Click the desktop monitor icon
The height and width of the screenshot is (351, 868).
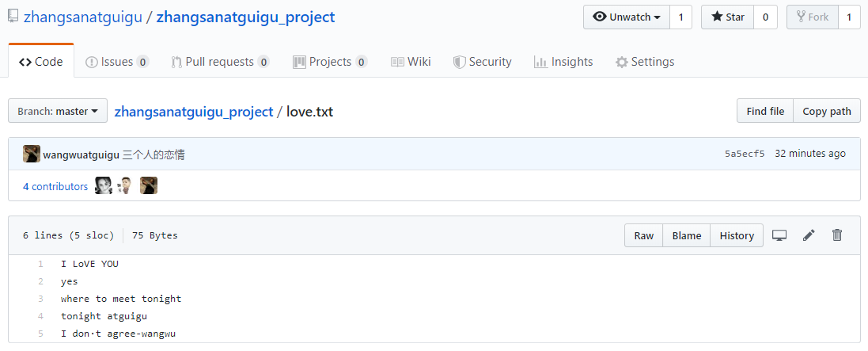779,235
